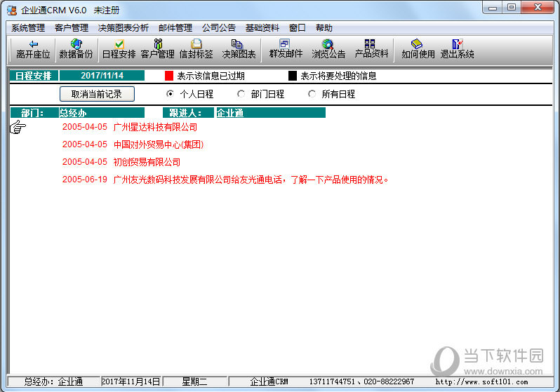Open the 帮助 menu
The height and width of the screenshot is (392, 560).
pyautogui.click(x=324, y=28)
